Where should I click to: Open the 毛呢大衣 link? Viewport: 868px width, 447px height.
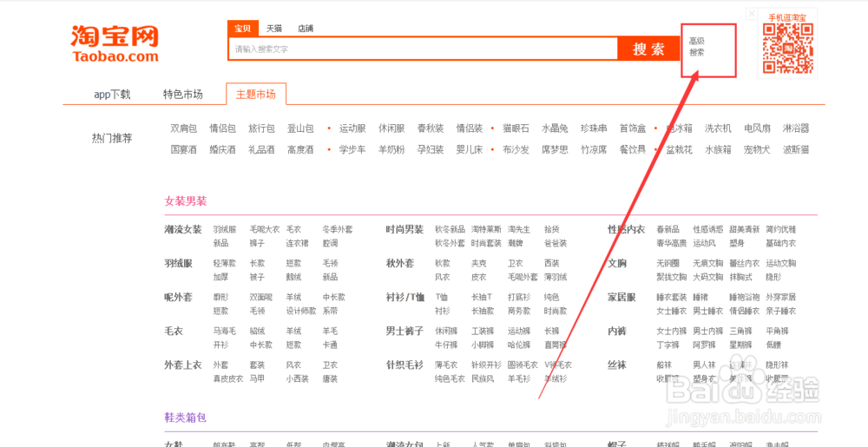pos(265,229)
